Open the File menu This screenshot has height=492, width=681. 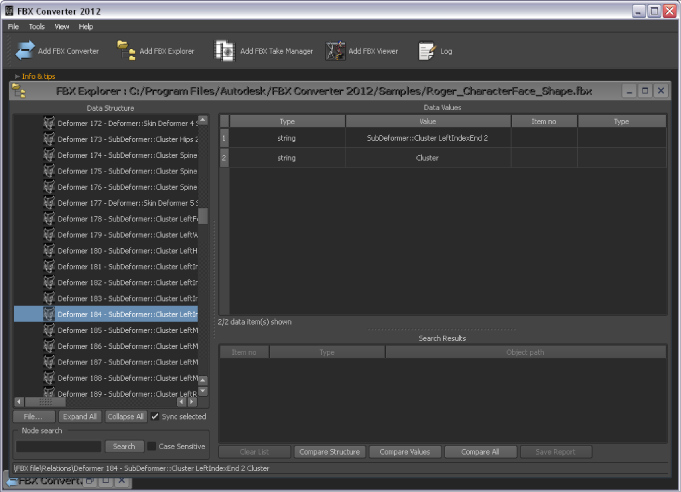click(13, 26)
